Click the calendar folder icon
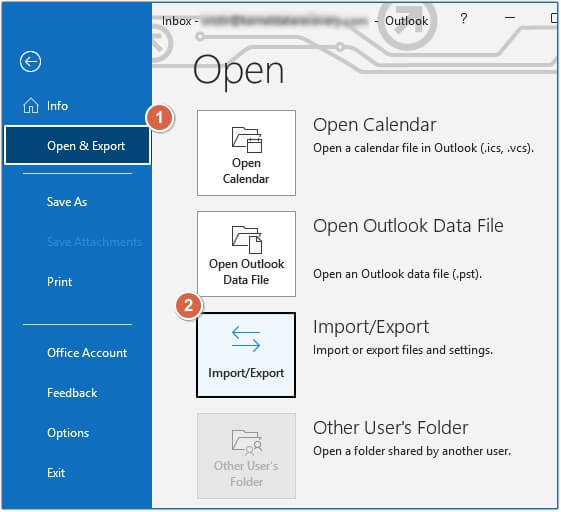This screenshot has height=512, width=561. click(247, 140)
